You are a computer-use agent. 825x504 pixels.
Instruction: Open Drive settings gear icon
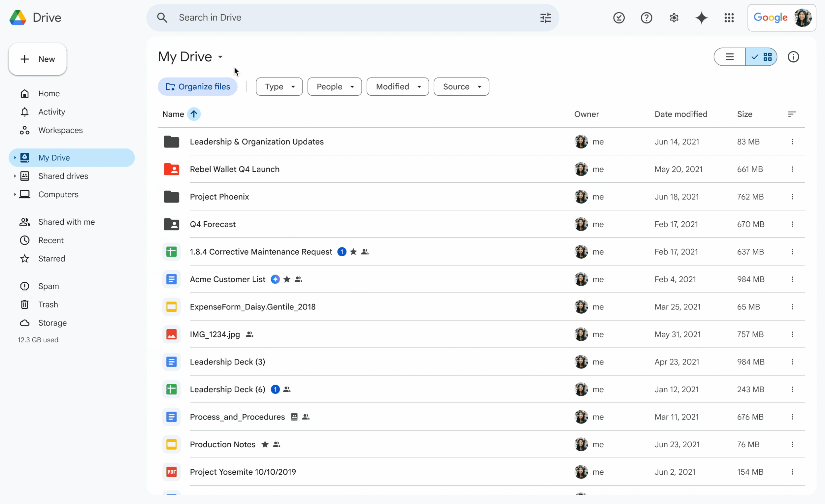coord(674,18)
